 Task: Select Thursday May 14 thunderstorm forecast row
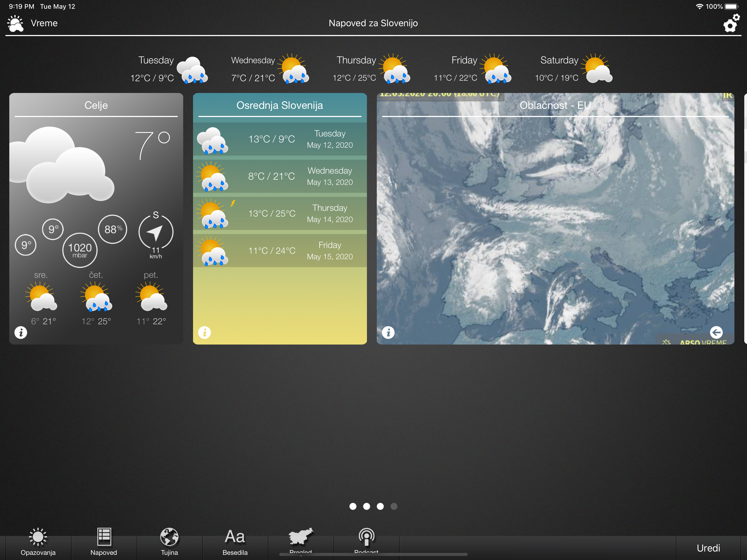280,214
